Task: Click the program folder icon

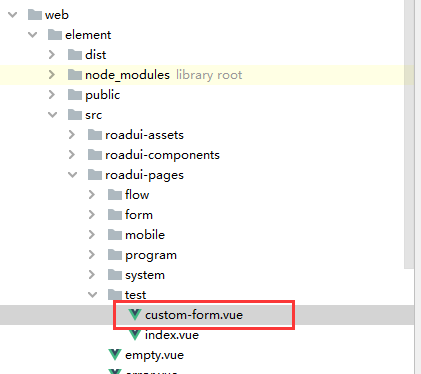Action: (x=115, y=255)
